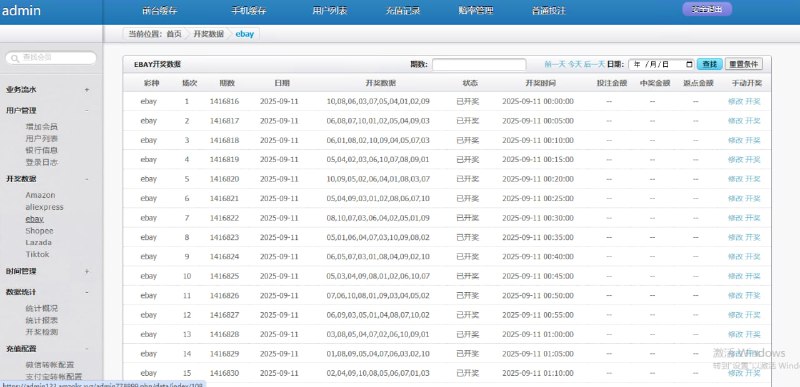Open 充值记录 in the top navigation

point(403,11)
